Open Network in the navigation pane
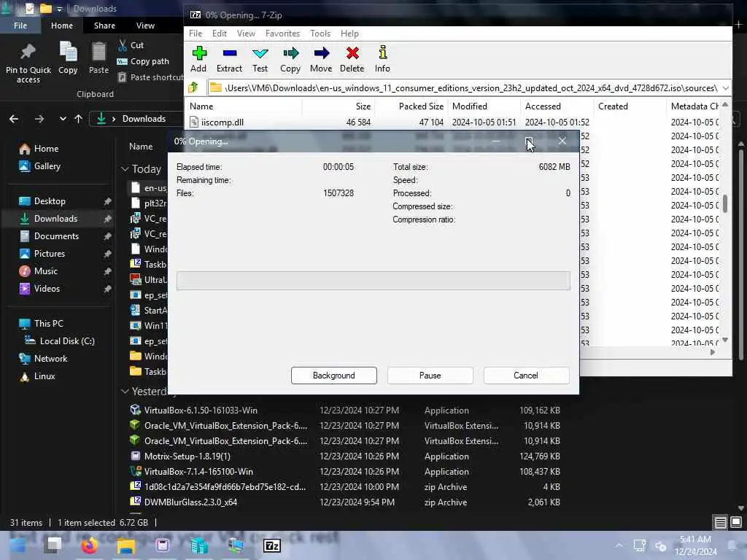 click(43, 359)
